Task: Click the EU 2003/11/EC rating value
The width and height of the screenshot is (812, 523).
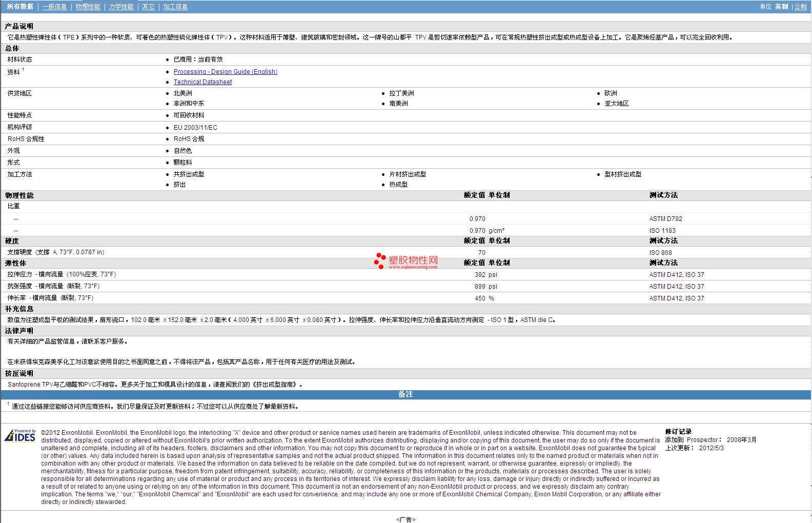Action: (x=195, y=128)
